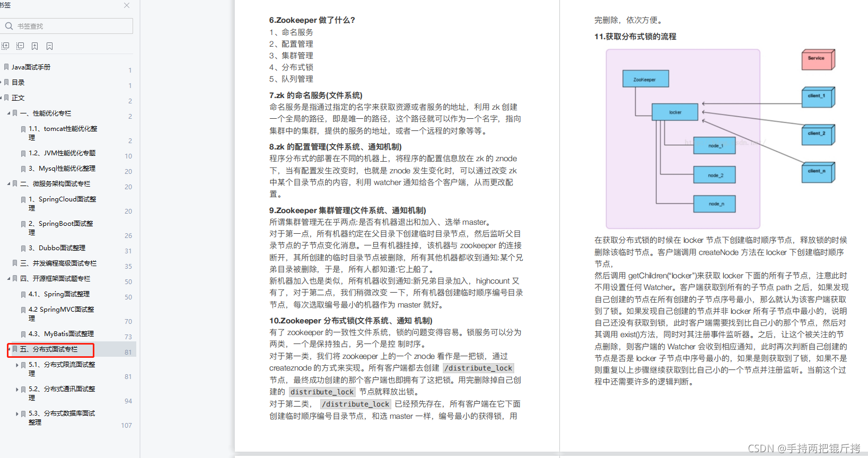Screen dimensions: 868x458
Task: Click bookmark icon beside 4.2 SpringMVC面试整理
Action: (x=23, y=310)
